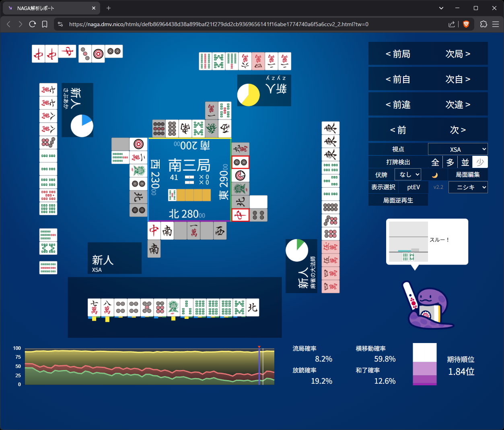Select the 北 tile in the player's hand
Image resolution: width=504 pixels, height=430 pixels.
coord(253,308)
